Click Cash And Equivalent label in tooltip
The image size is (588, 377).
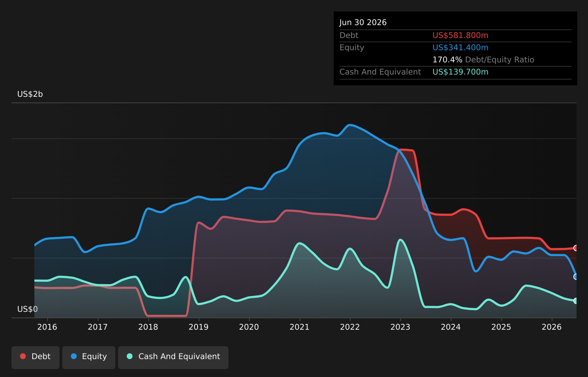pos(380,72)
